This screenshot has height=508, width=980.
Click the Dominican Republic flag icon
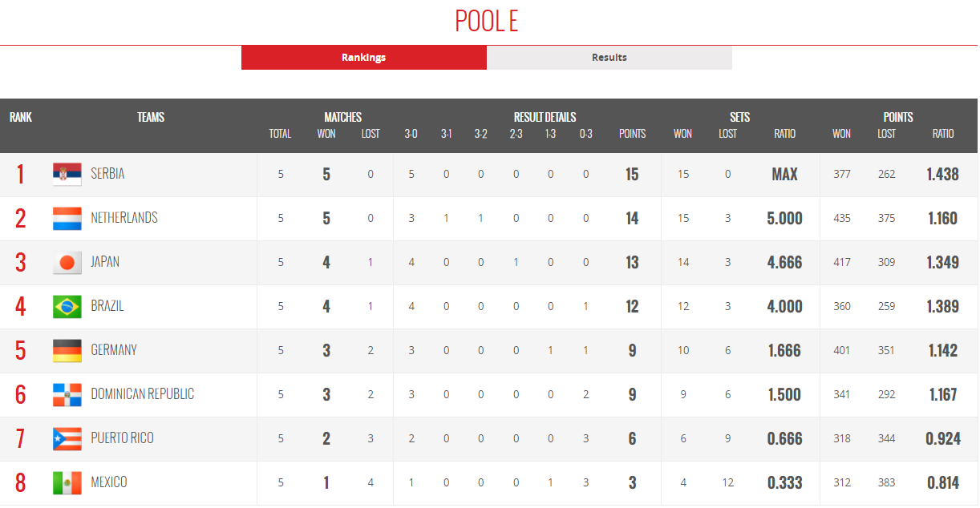click(67, 394)
